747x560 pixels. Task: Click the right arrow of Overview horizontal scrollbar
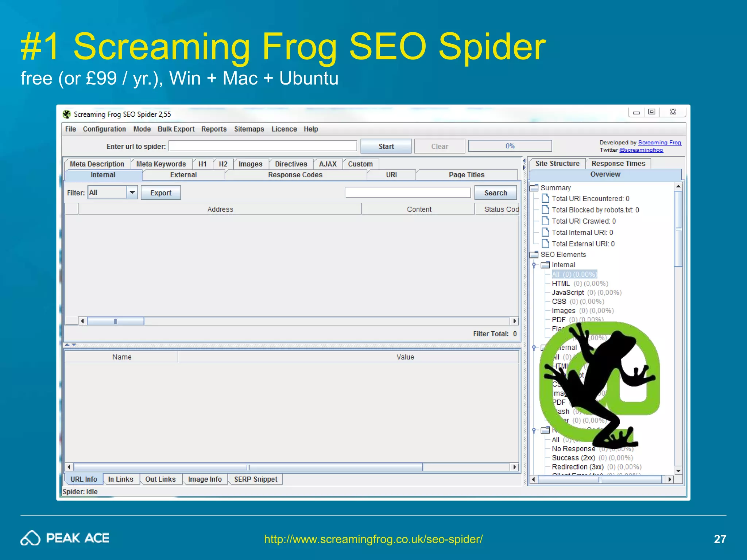pos(670,479)
